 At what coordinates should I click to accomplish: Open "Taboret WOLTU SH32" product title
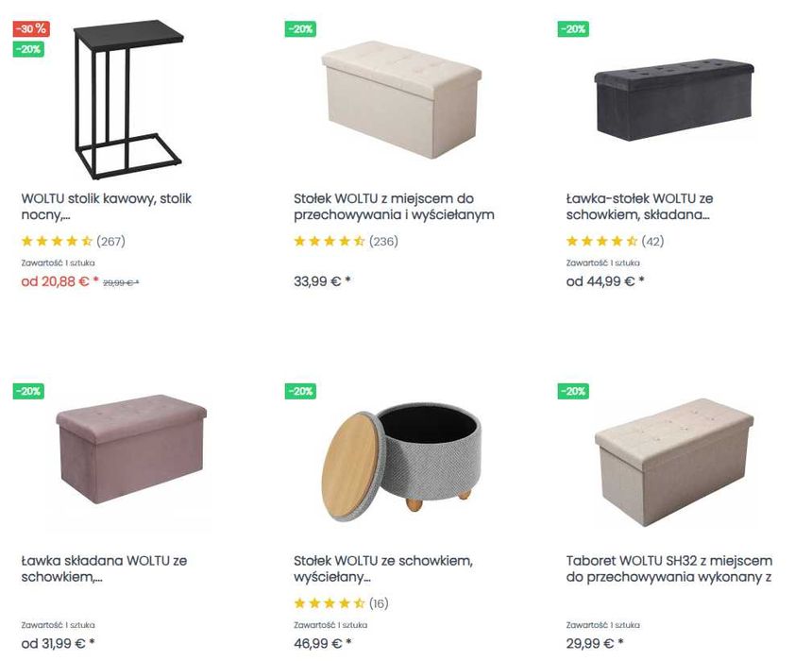(x=669, y=568)
